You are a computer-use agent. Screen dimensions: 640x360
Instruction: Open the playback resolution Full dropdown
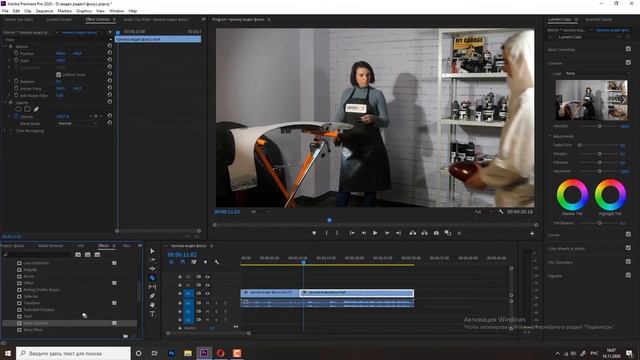pos(483,212)
